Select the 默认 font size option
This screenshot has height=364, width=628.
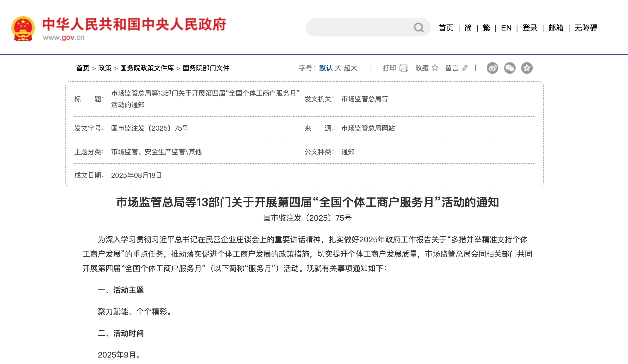tap(326, 68)
